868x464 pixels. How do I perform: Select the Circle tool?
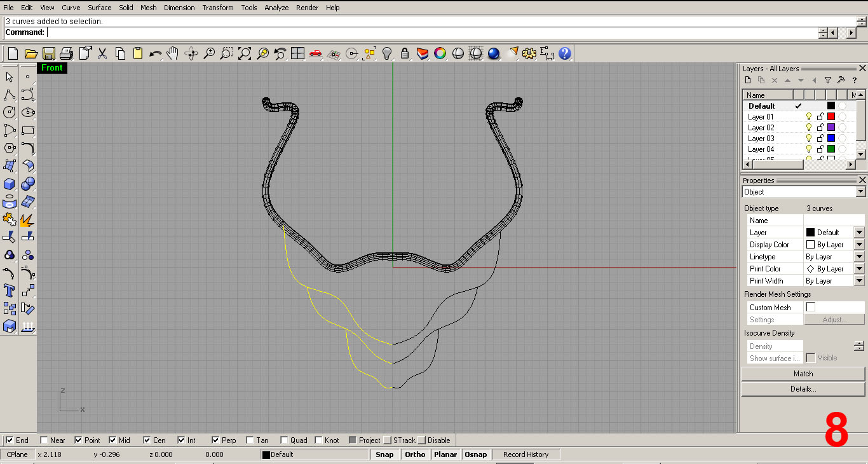pos(10,113)
